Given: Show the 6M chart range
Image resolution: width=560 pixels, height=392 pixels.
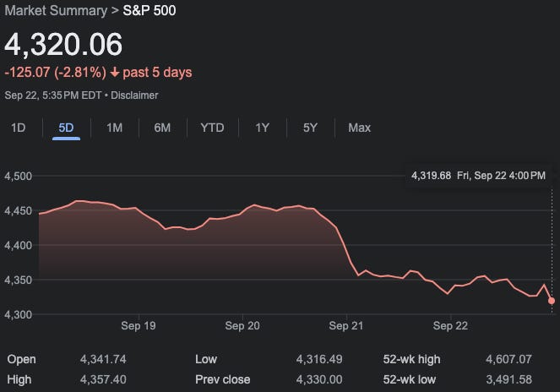Looking at the screenshot, I should coord(162,128).
